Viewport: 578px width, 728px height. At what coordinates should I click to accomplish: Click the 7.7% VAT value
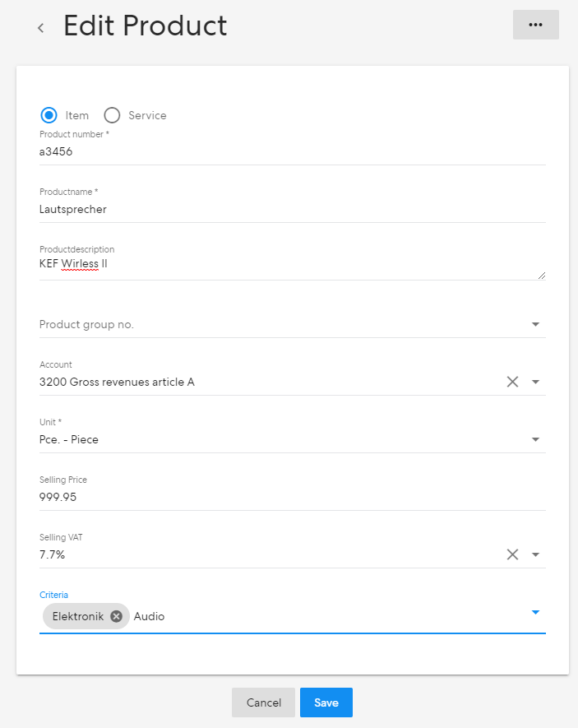pyautogui.click(x=52, y=554)
